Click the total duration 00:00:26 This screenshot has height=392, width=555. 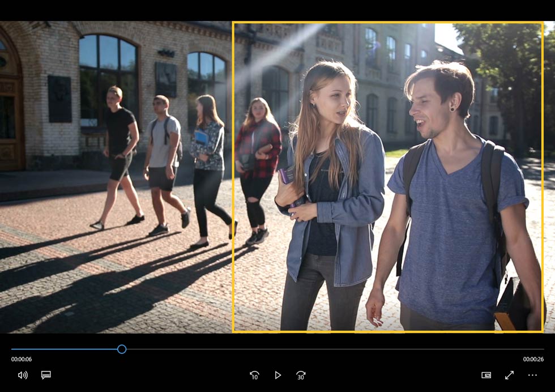click(533, 359)
